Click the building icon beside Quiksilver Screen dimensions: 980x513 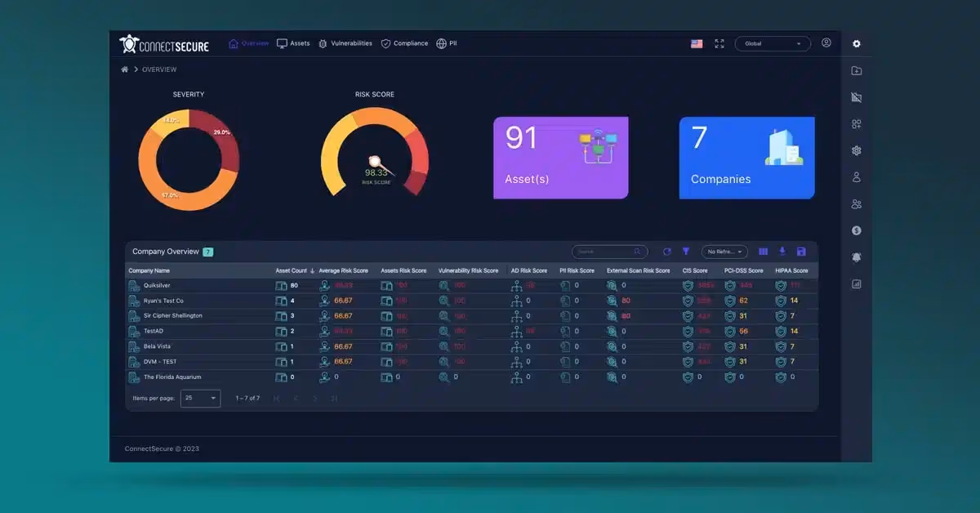click(x=134, y=286)
